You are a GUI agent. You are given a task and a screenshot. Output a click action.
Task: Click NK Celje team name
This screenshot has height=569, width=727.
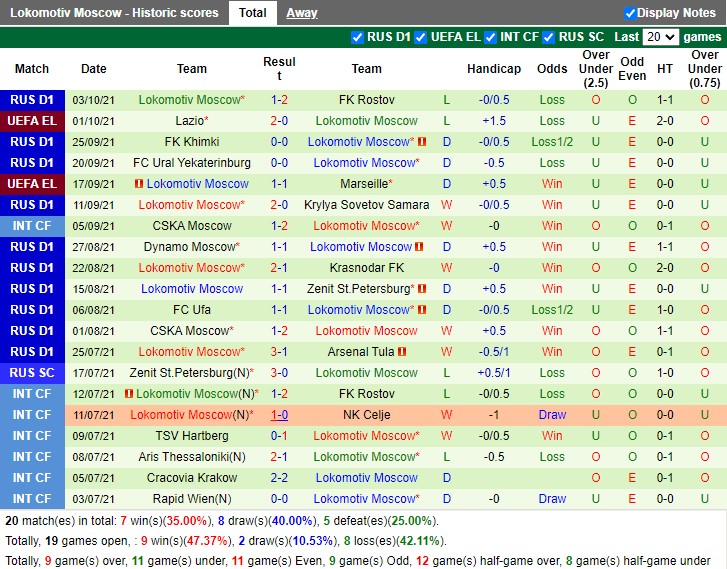click(x=366, y=415)
